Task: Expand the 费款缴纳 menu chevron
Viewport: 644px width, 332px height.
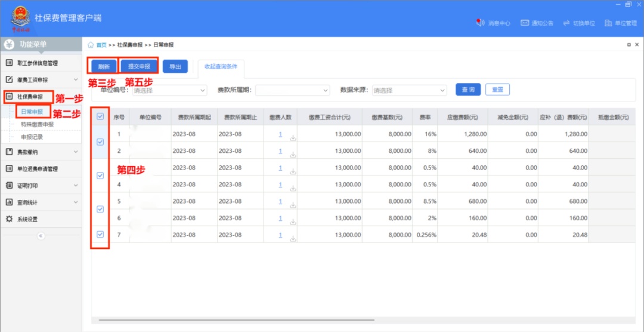Action: (76, 152)
